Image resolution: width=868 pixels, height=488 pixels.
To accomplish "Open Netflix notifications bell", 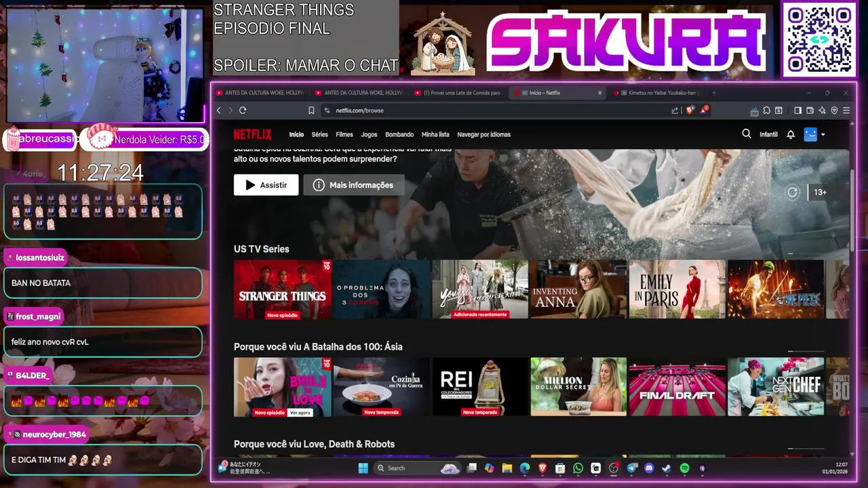I will [x=791, y=134].
